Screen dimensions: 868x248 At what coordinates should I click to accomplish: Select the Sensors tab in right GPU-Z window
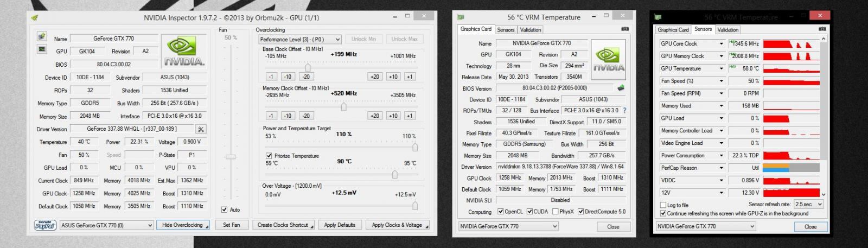(703, 29)
